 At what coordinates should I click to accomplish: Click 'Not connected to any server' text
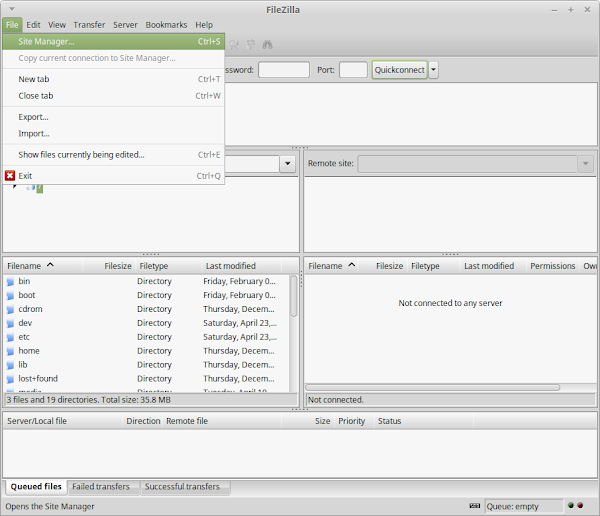(x=450, y=303)
